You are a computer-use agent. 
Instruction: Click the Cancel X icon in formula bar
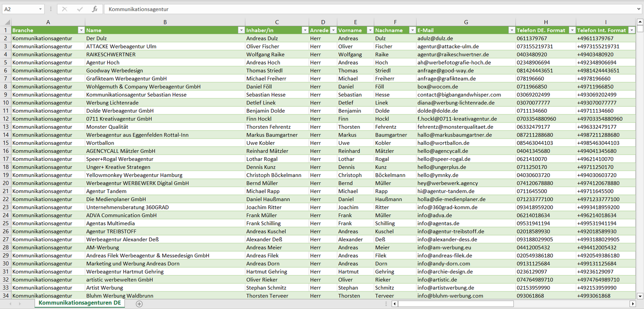(x=65, y=9)
